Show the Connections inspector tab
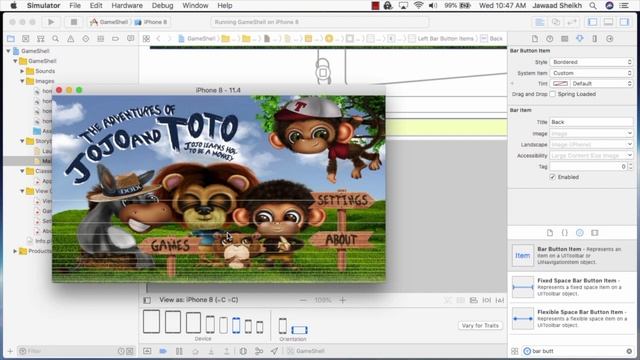The height and width of the screenshot is (360, 640). pos(610,39)
